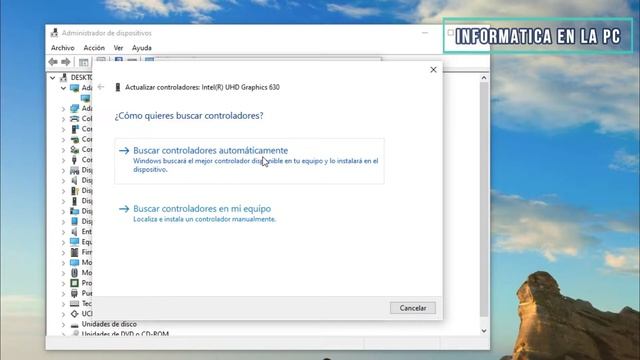Close the Actualizar controladores dialog with the X

tap(433, 70)
